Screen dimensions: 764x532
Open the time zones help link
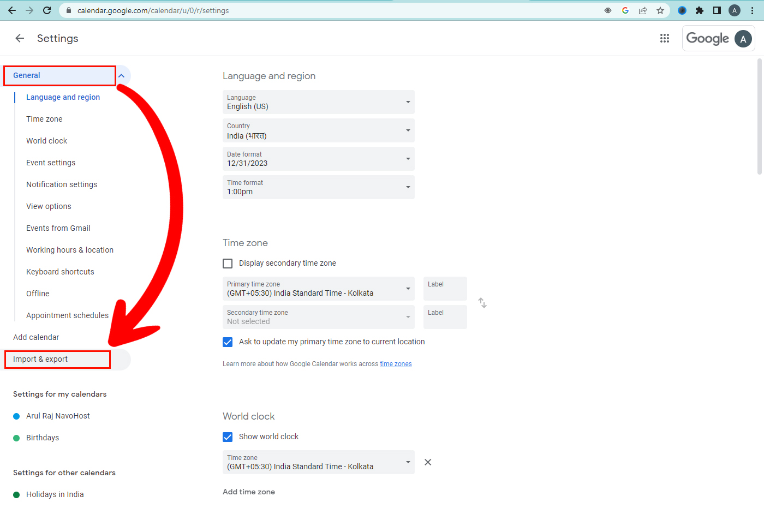[x=396, y=364]
